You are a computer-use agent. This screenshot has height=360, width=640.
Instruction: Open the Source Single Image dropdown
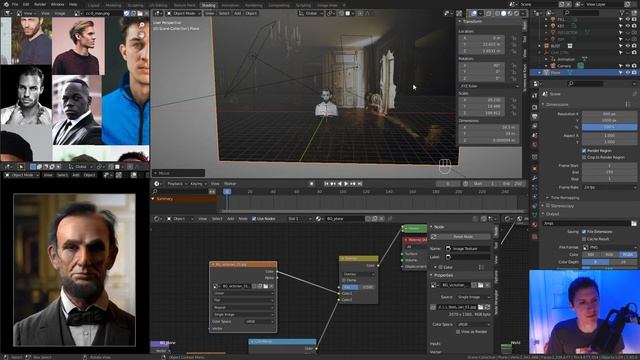[x=473, y=297]
